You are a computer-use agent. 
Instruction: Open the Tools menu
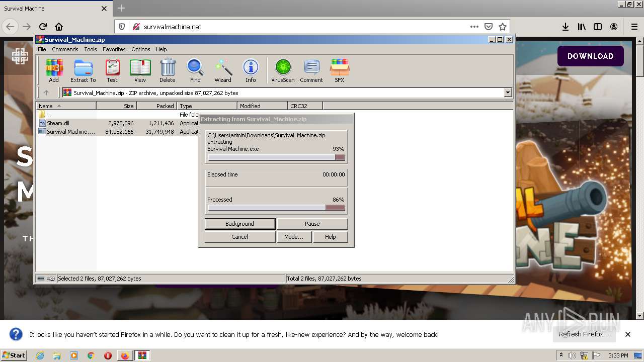[91, 49]
